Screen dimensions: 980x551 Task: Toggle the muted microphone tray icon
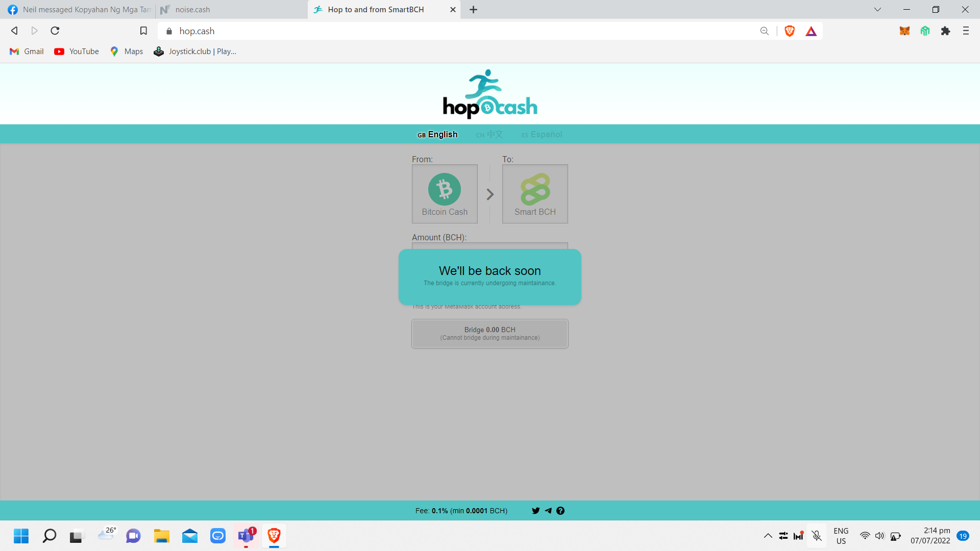coord(817,536)
